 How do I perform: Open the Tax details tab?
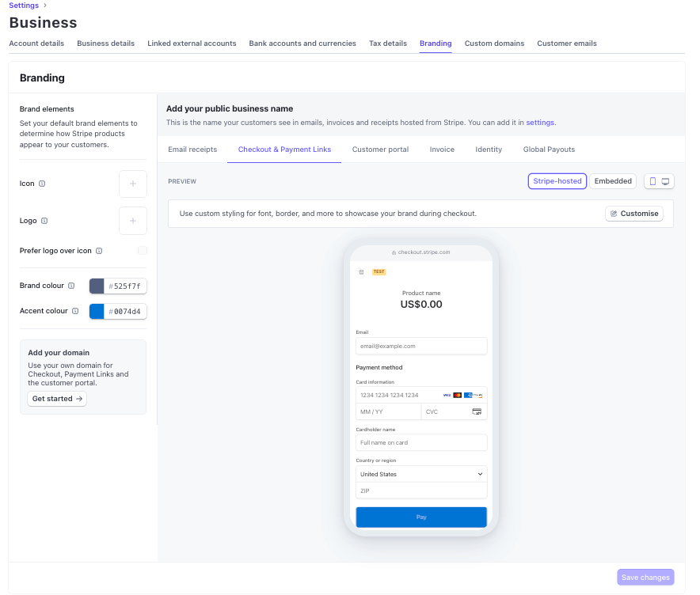(388, 44)
